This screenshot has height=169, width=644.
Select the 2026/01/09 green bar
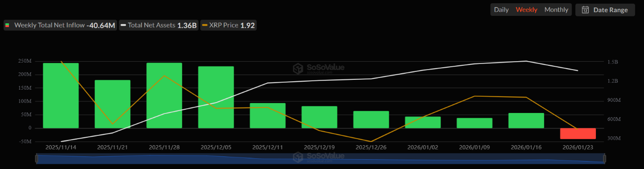[x=475, y=123]
